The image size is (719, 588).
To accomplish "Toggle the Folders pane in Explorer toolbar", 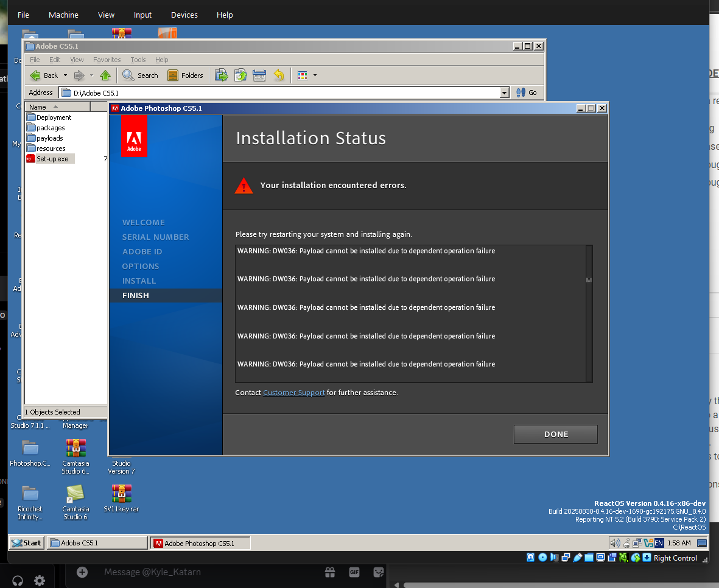I will tap(185, 75).
